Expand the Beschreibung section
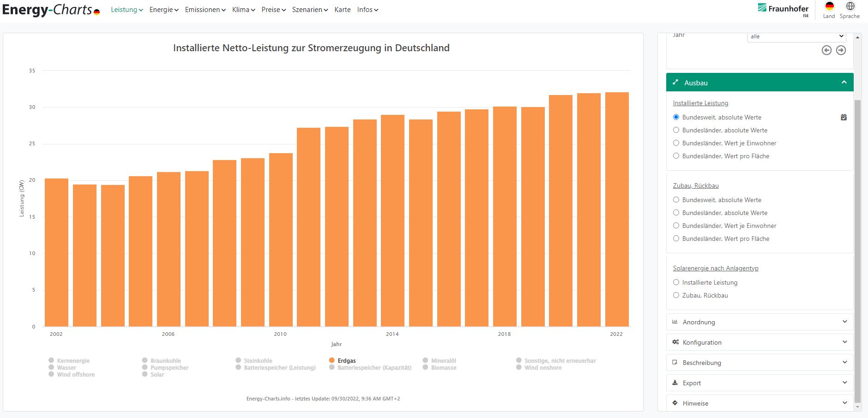Viewport: 868px width, 418px height. click(x=760, y=363)
